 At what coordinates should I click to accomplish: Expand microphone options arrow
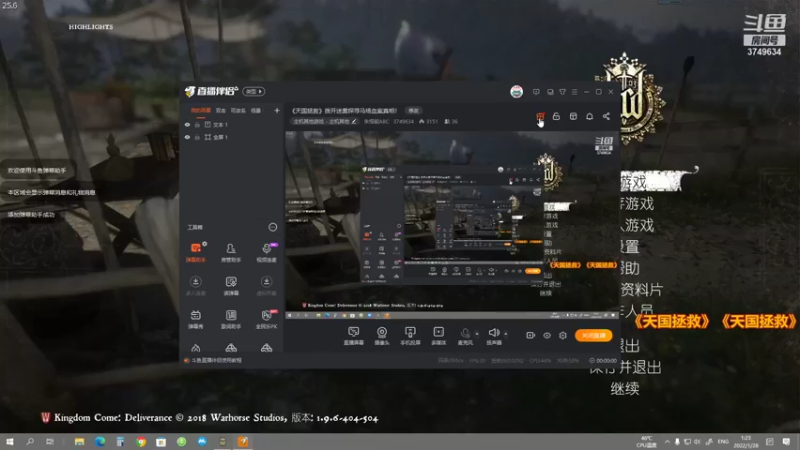point(477,334)
